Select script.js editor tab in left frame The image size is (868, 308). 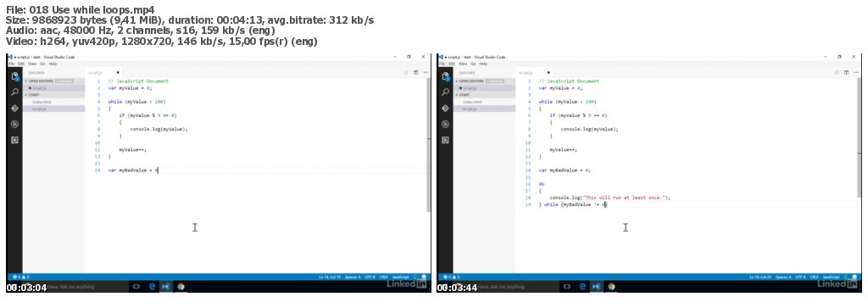[x=103, y=73]
